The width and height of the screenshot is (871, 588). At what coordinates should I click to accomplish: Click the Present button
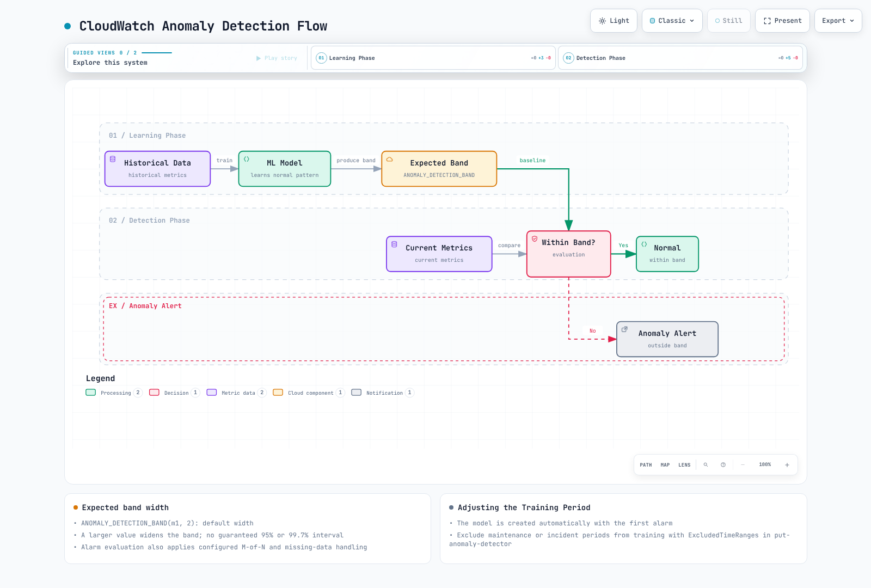pyautogui.click(x=782, y=21)
